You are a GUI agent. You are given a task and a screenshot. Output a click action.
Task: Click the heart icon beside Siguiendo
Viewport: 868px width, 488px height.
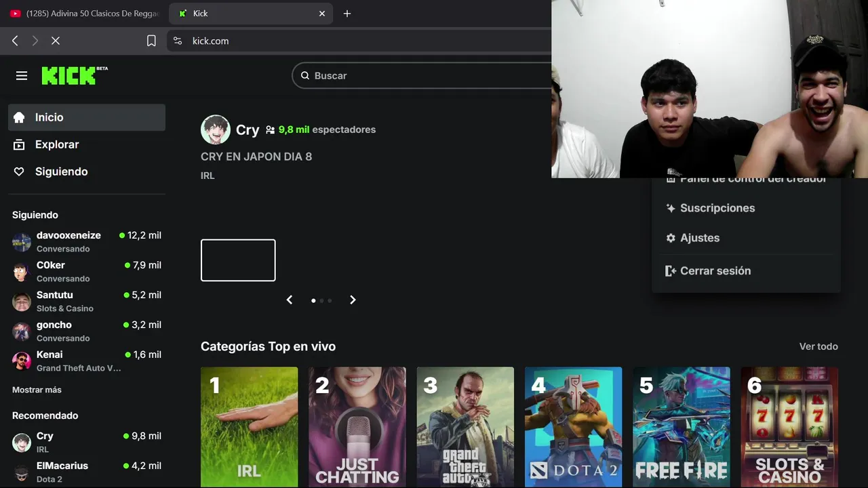point(19,171)
